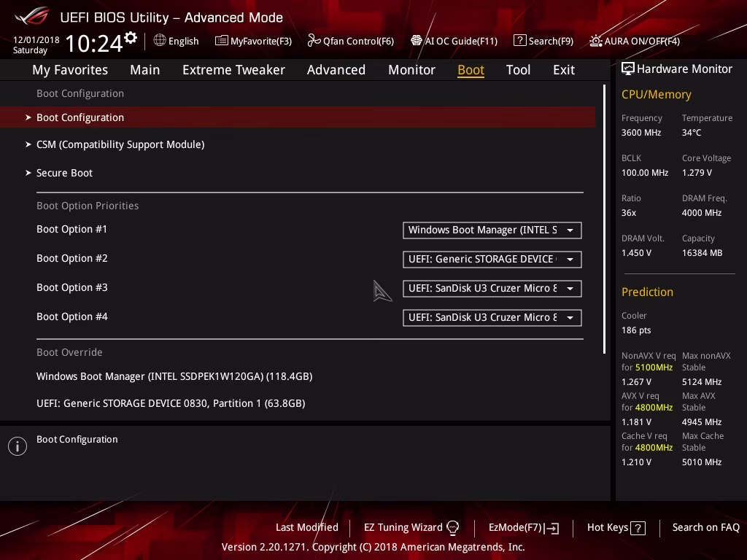
Task: Boot override UEFI Generic STORAGE DEVICE
Action: 171,403
